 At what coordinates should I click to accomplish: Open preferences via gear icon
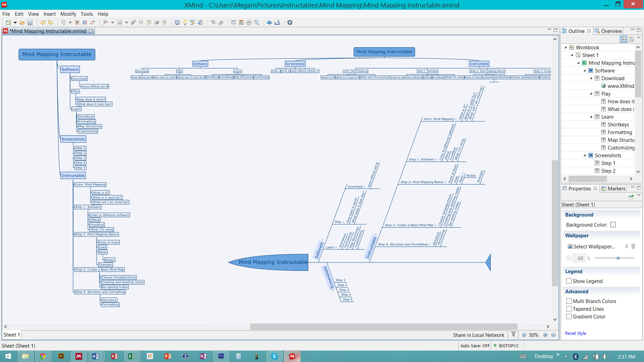[290, 22]
